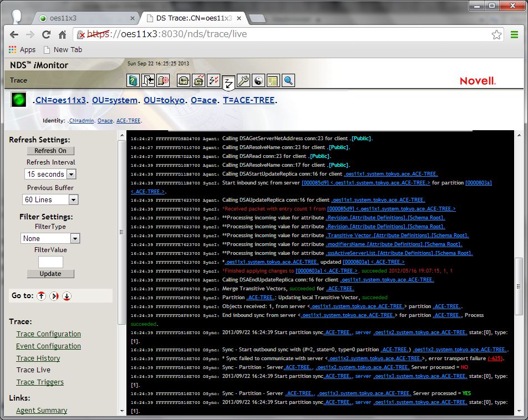The image size is (528, 420).
Task: Click the trace pane vertical scrollbar thumb
Action: tap(519, 286)
